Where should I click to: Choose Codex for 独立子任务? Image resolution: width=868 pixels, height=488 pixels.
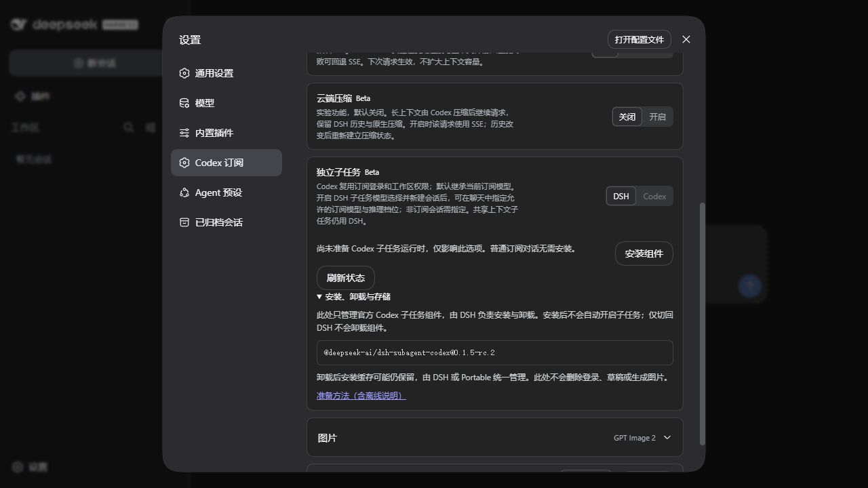[x=654, y=196]
